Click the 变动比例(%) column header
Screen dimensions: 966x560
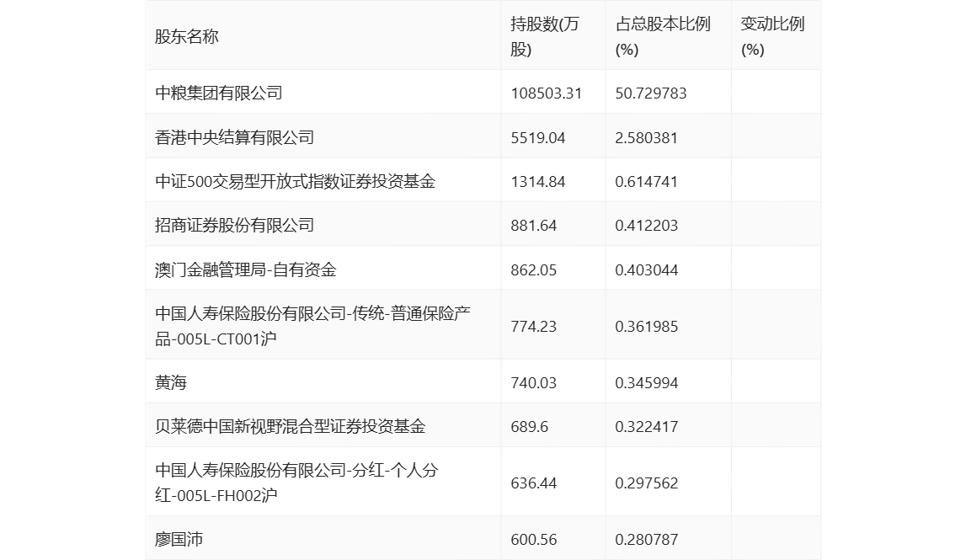click(772, 37)
